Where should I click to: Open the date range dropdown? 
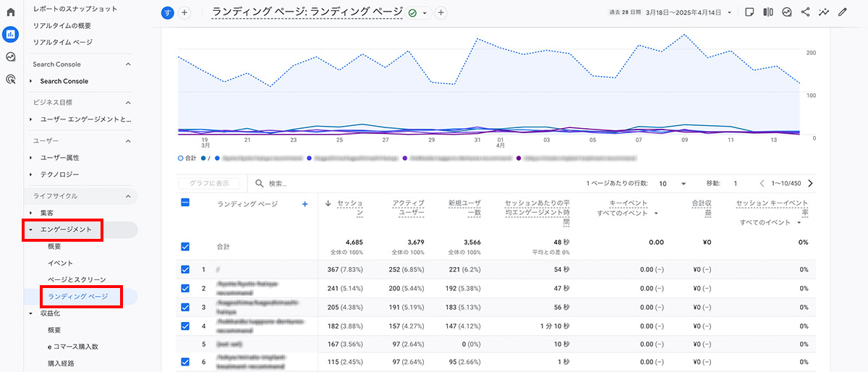pos(730,12)
